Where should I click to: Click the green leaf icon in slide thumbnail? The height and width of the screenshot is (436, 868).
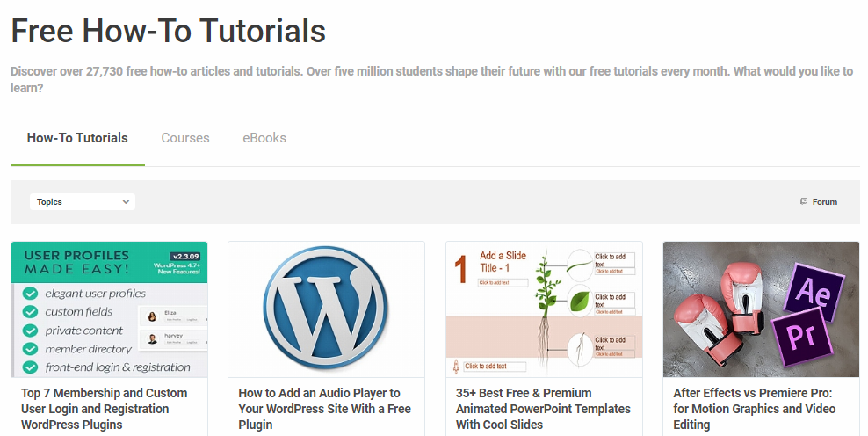pos(580,301)
